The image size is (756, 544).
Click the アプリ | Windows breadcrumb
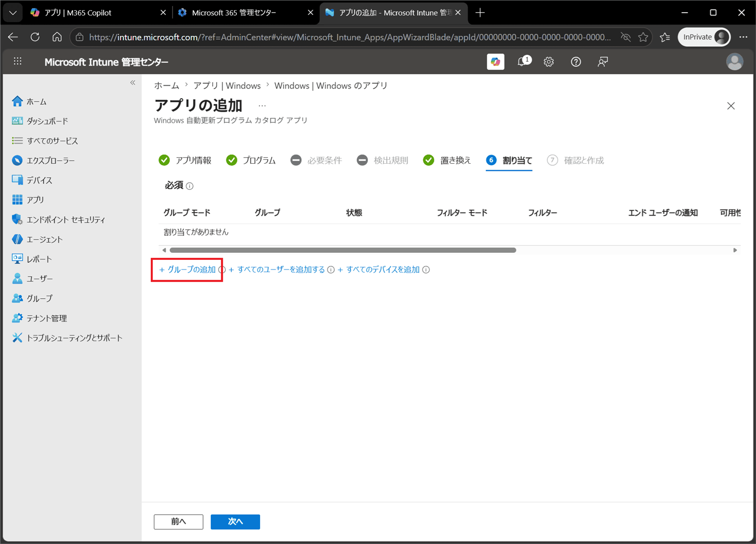coord(227,86)
